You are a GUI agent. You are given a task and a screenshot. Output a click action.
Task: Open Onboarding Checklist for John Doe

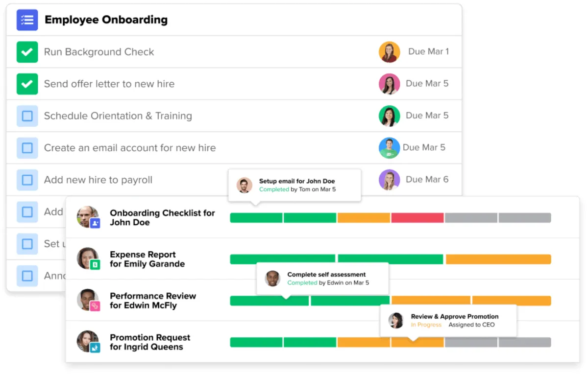tap(162, 217)
